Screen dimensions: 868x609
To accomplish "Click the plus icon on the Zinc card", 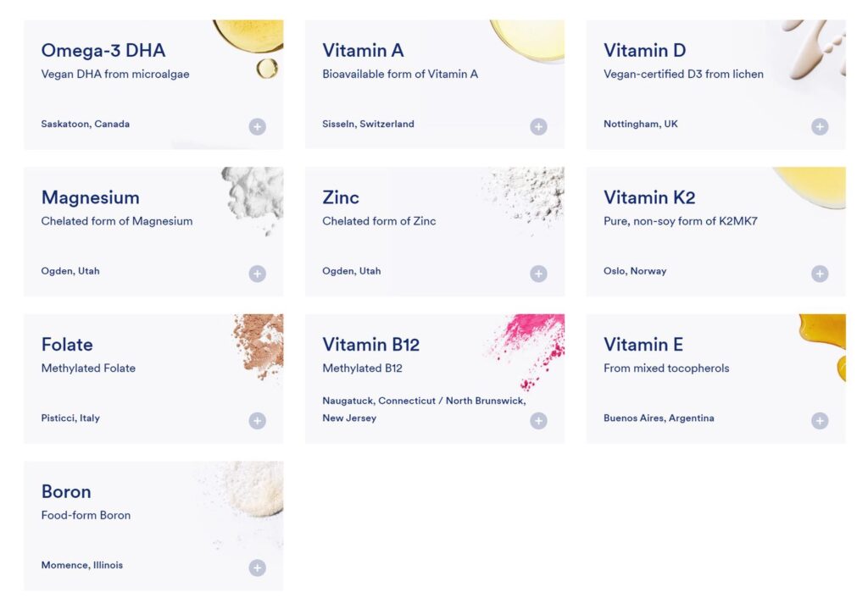I will tap(538, 273).
